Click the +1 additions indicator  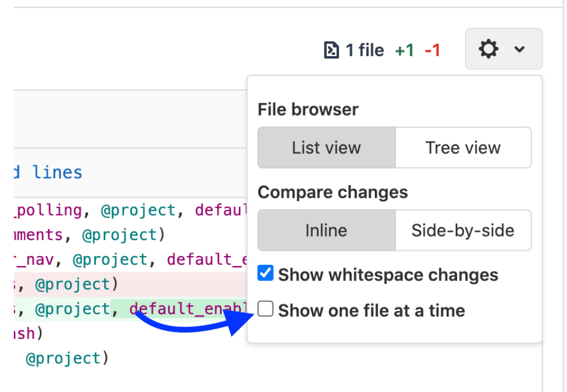pos(405,50)
